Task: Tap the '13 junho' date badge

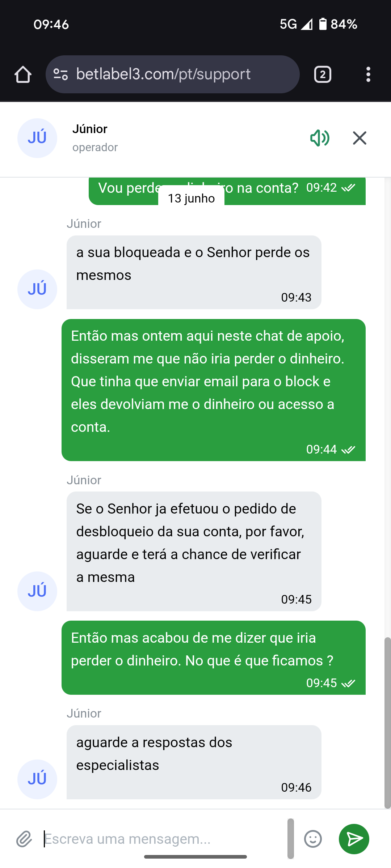Action: [x=191, y=199]
